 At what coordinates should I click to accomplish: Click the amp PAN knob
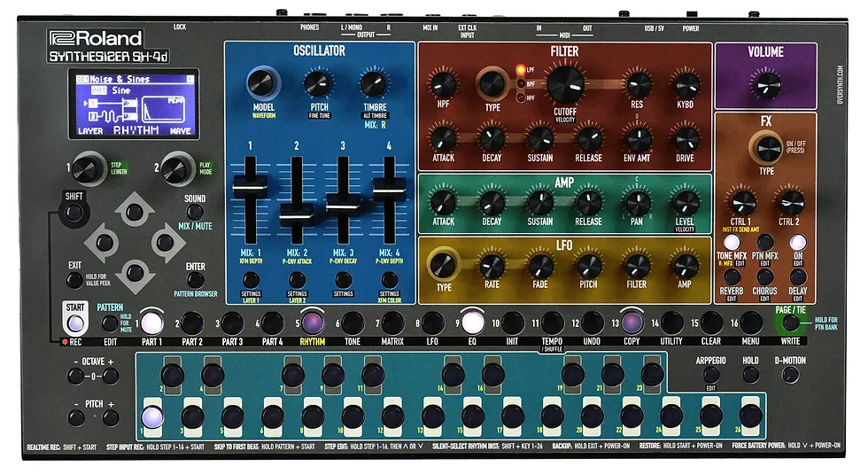637,203
